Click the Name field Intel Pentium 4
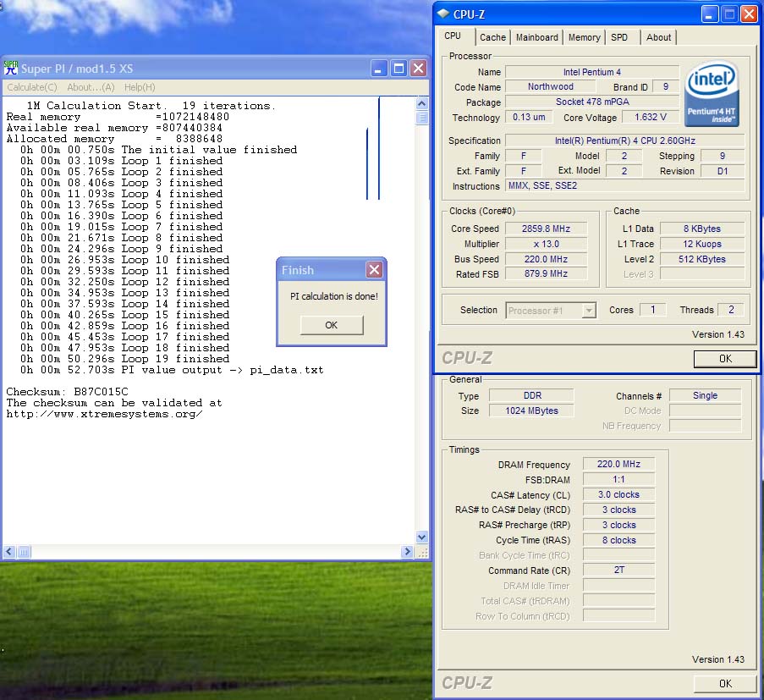This screenshot has height=700, width=764. (x=592, y=72)
